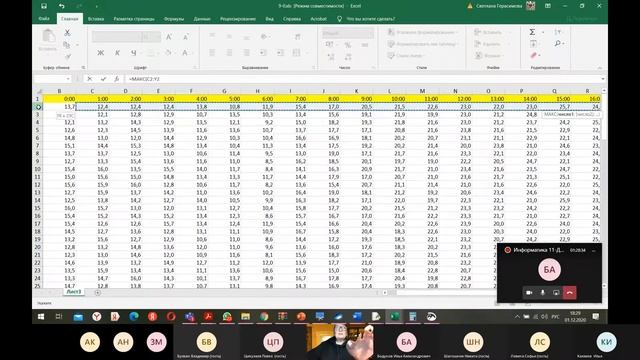The width and height of the screenshot is (640, 360).
Task: Decrease font size with the small A icon
Action: (x=185, y=37)
